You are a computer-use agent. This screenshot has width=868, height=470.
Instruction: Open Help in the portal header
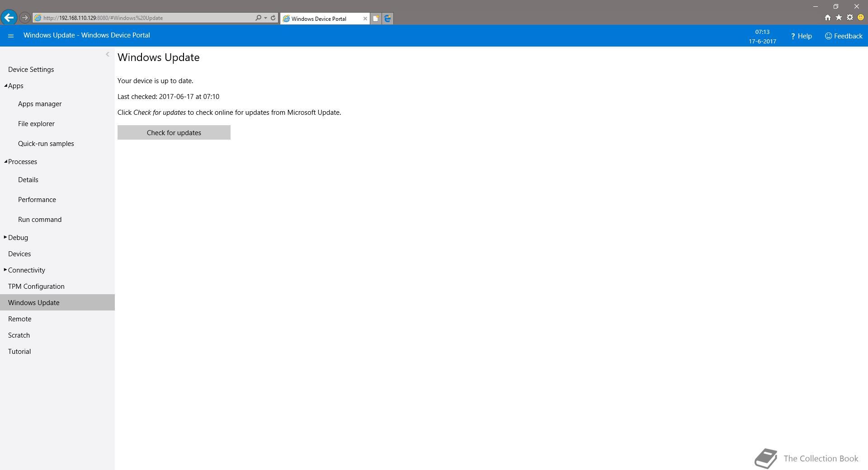point(801,36)
